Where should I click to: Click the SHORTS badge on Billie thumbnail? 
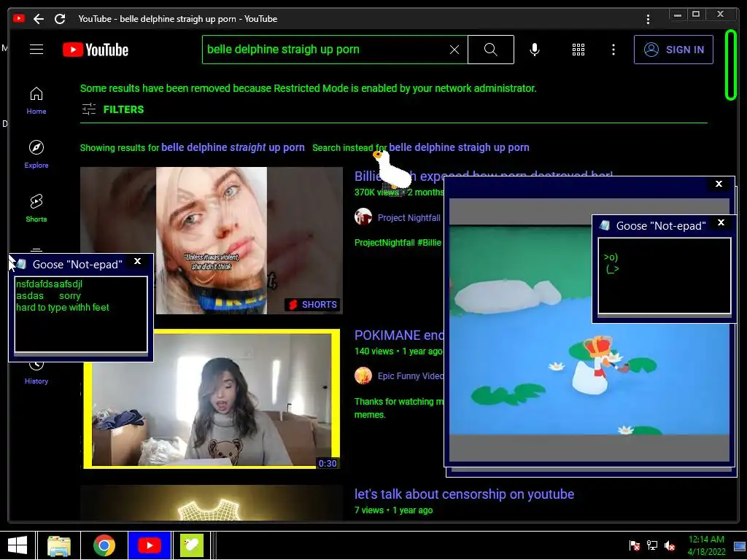(x=312, y=305)
